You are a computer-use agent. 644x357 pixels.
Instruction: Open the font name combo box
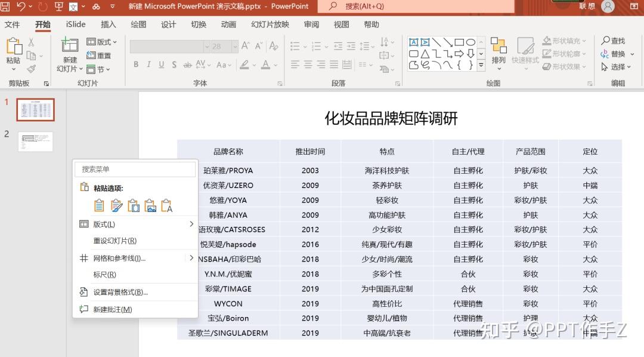point(169,47)
